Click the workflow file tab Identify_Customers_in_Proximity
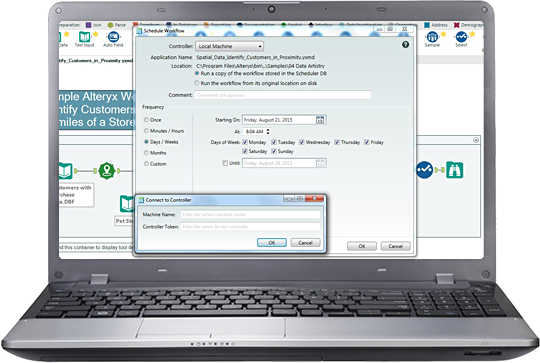 click(96, 61)
